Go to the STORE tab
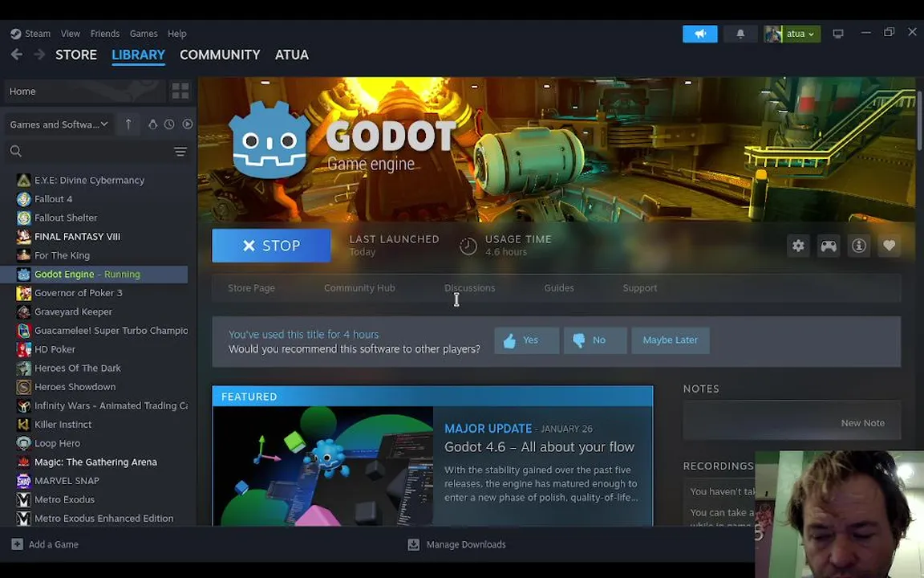Image resolution: width=924 pixels, height=578 pixels. tap(76, 55)
